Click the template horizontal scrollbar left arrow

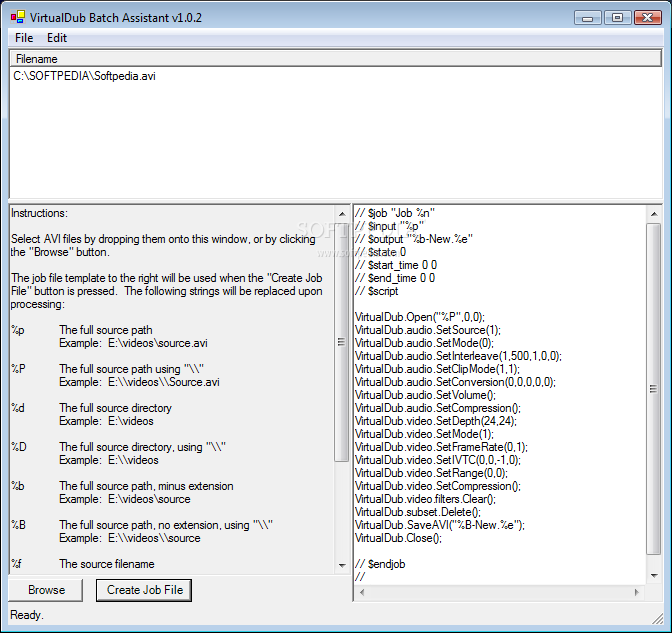(362, 592)
